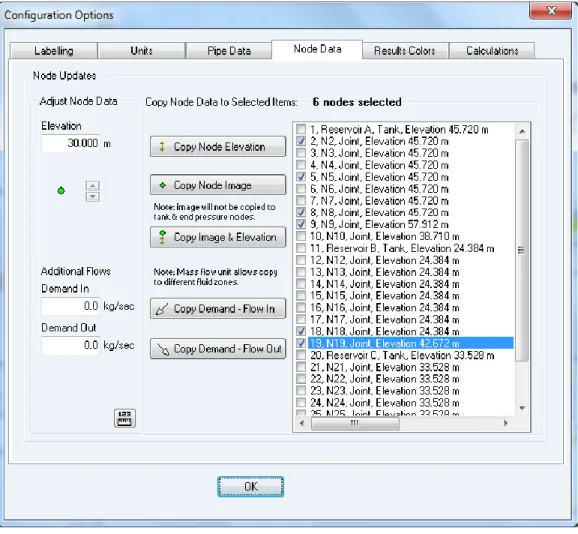Confirm with the OK button
578x534 pixels.
(251, 486)
